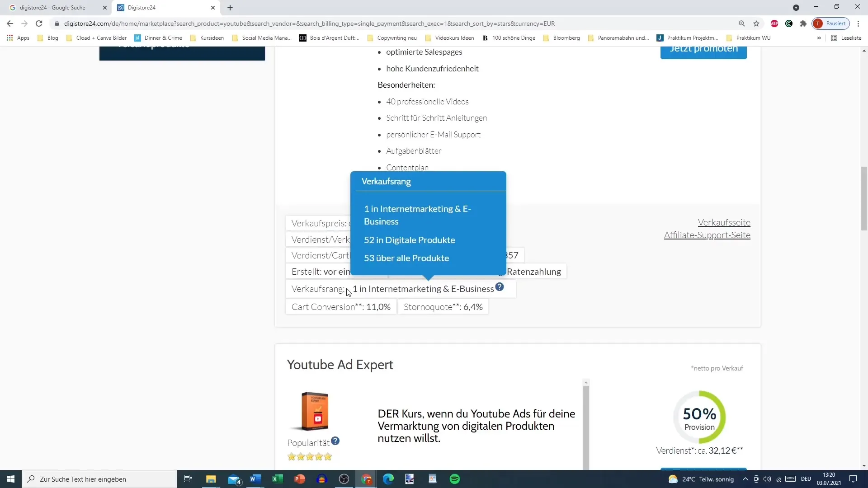The image size is (868, 488).
Task: Click the Youtube Ad Expert star rating
Action: pos(310,457)
